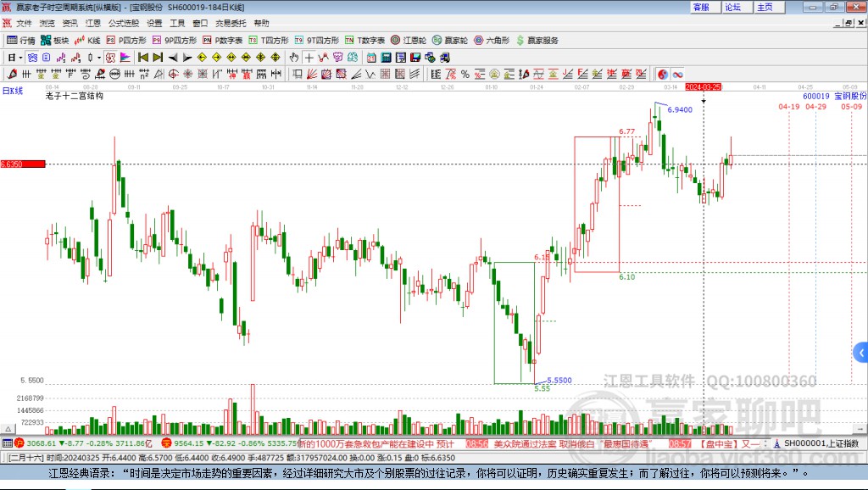
Task: Select the hand pan tool
Action: [x=294, y=58]
